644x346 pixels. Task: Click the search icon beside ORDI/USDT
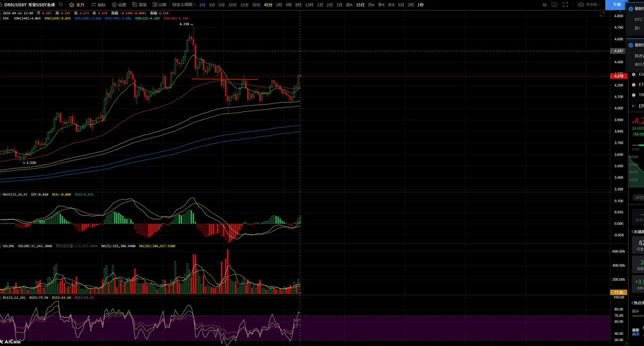tap(61, 5)
